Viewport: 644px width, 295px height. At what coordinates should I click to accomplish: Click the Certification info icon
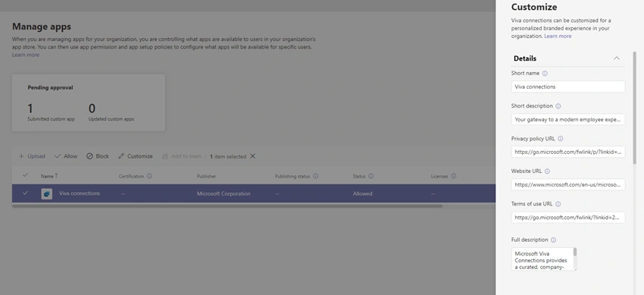point(149,176)
